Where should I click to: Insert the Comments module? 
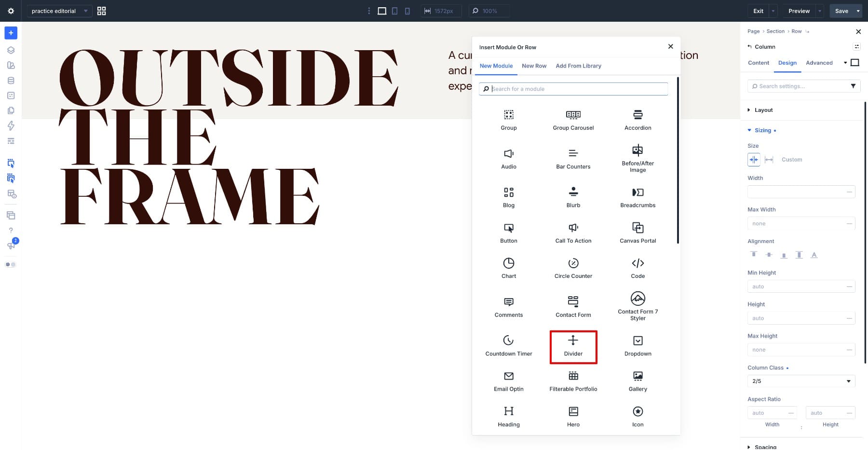pyautogui.click(x=509, y=307)
